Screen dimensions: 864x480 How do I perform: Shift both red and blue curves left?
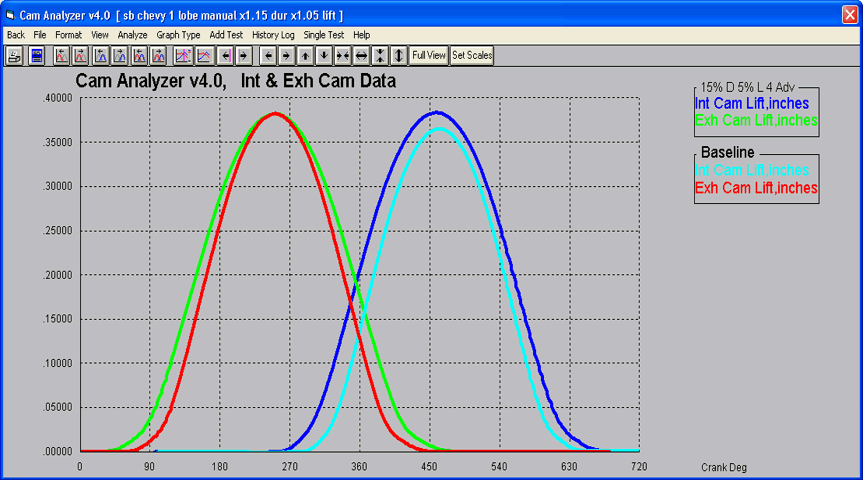pos(140,56)
